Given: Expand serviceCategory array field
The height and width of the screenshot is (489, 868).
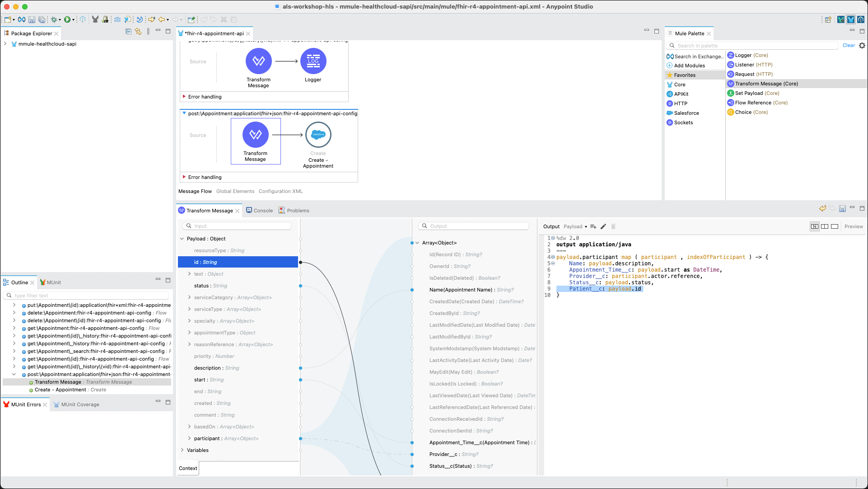Looking at the screenshot, I should click(x=189, y=297).
